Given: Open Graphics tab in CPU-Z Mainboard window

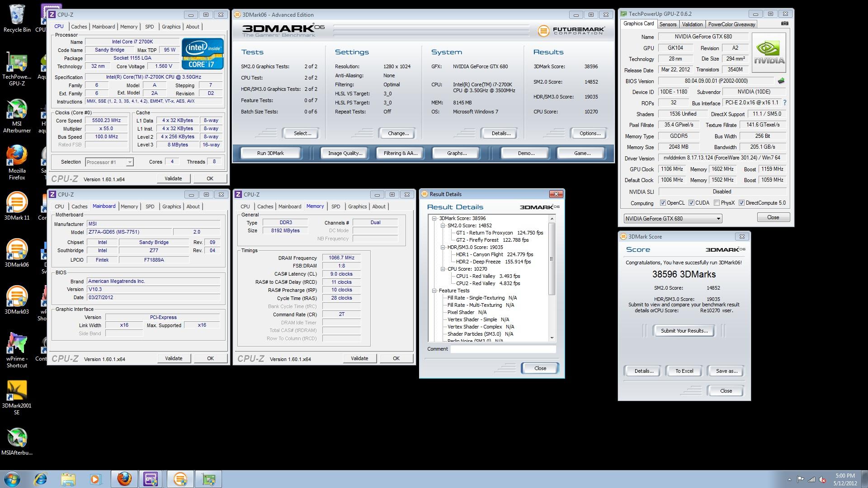Looking at the screenshot, I should 171,206.
